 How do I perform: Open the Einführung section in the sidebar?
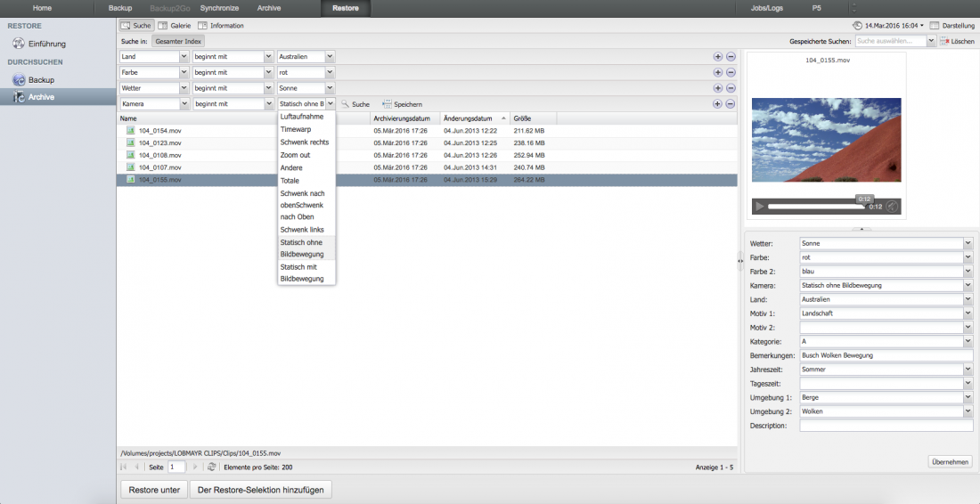click(x=45, y=44)
